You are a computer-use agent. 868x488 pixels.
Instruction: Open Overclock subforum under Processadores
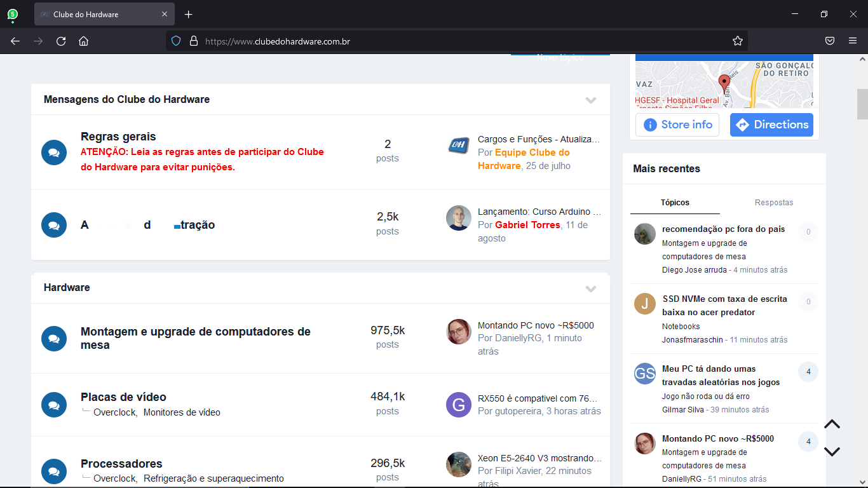[115, 478]
